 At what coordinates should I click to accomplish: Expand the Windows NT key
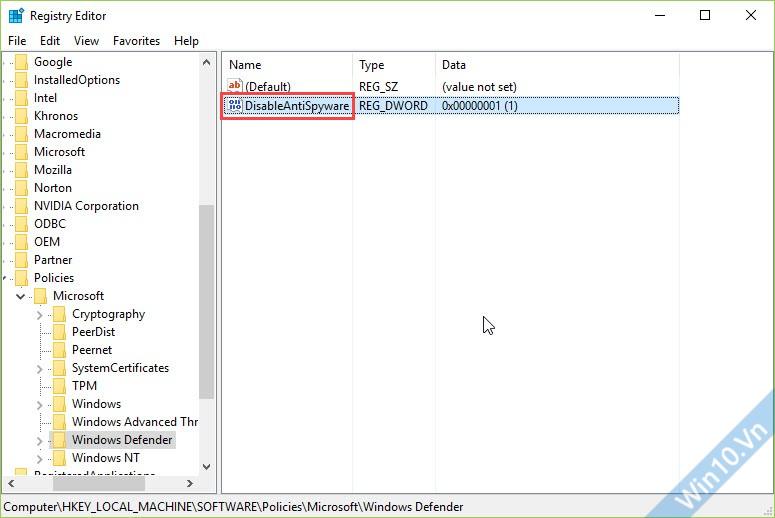[40, 458]
